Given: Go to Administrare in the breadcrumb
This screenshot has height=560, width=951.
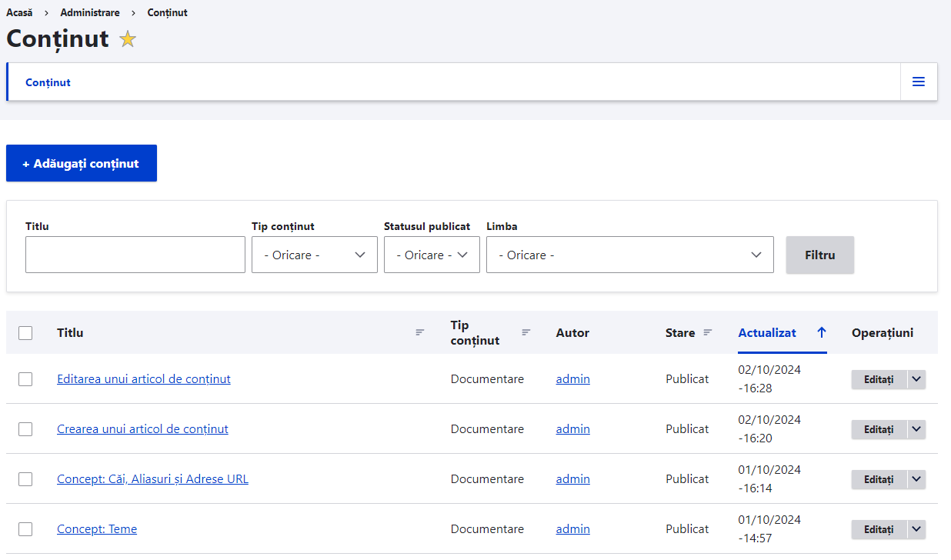Looking at the screenshot, I should (x=90, y=13).
